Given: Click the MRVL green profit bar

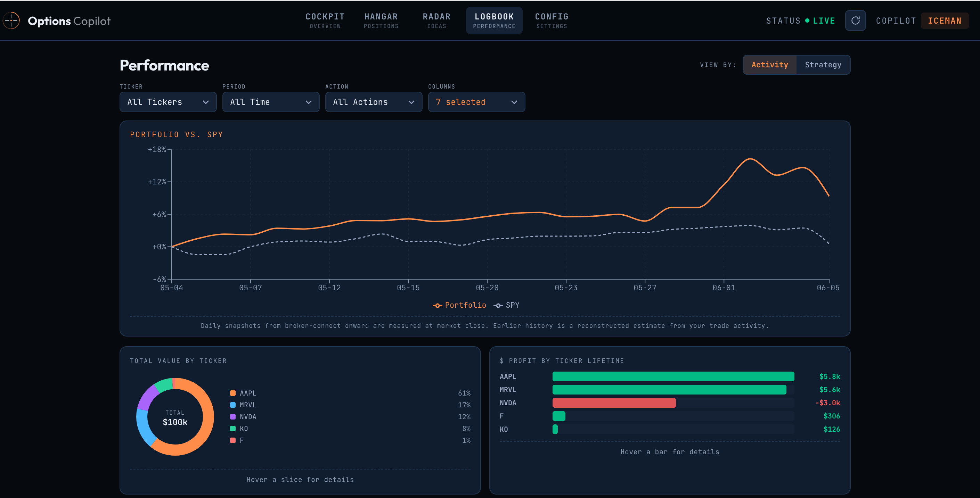Looking at the screenshot, I should pyautogui.click(x=669, y=390).
